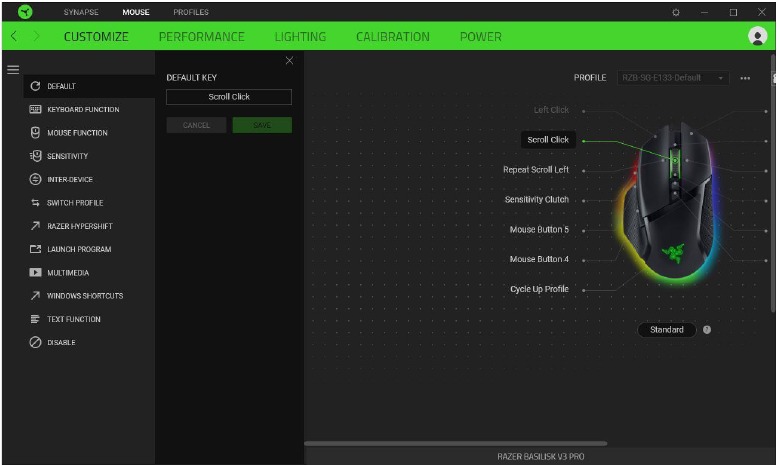Click the Standard view button

666,330
